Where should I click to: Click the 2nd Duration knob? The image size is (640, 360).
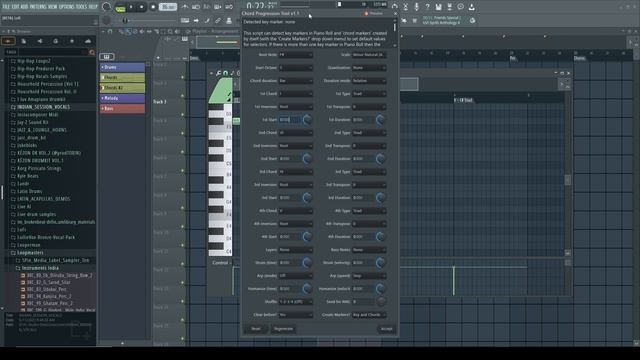coord(380,159)
